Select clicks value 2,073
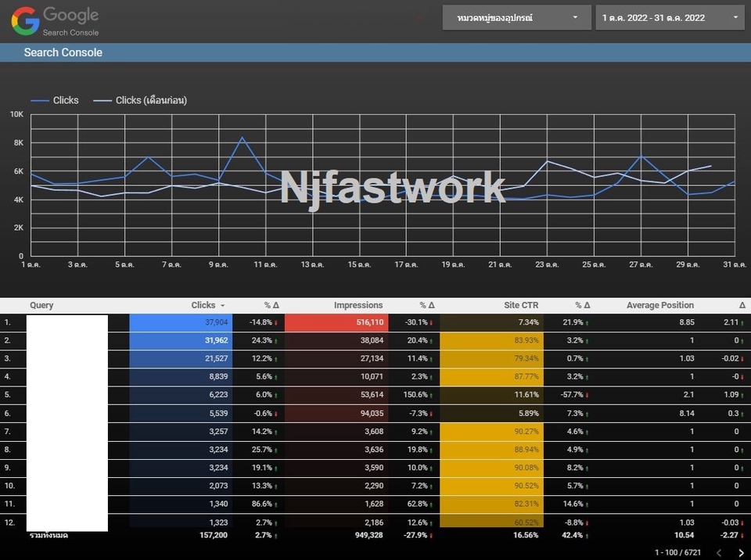The height and width of the screenshot is (560, 751). click(218, 486)
